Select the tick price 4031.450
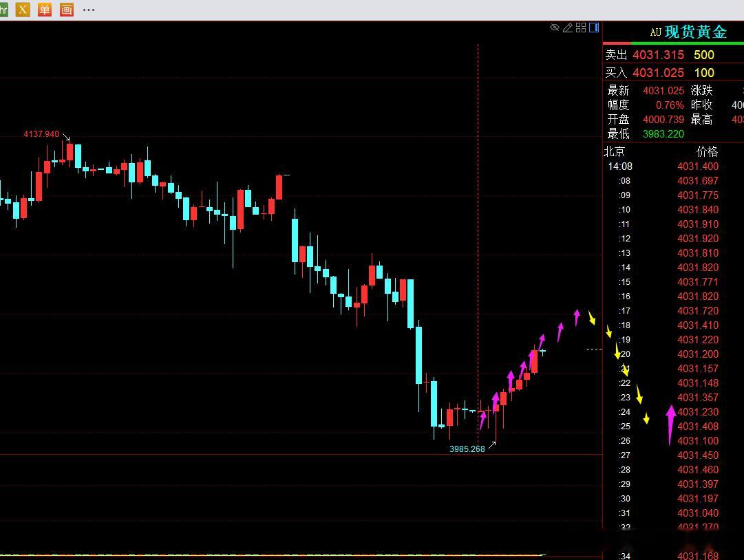Screen dimensions: 744x560 click(x=698, y=455)
